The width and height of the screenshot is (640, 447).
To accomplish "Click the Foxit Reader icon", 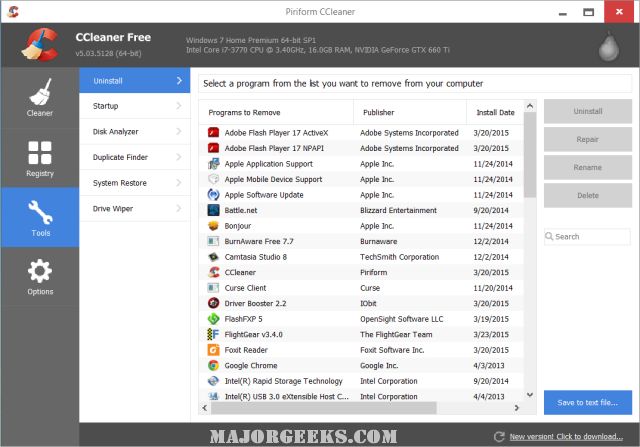I will tap(213, 350).
